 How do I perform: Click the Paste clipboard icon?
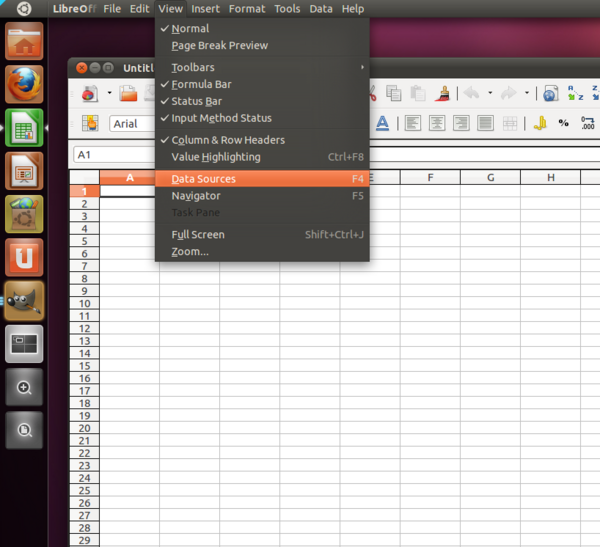click(418, 93)
